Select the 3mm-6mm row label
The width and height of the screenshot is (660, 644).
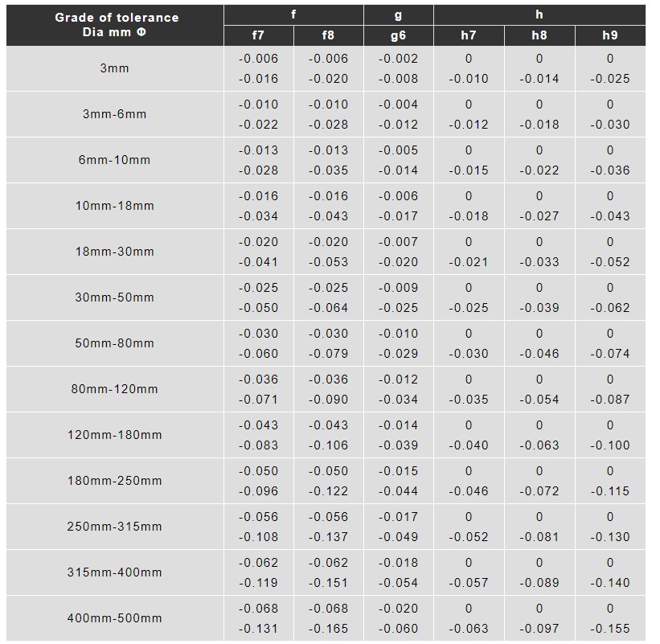pos(115,114)
